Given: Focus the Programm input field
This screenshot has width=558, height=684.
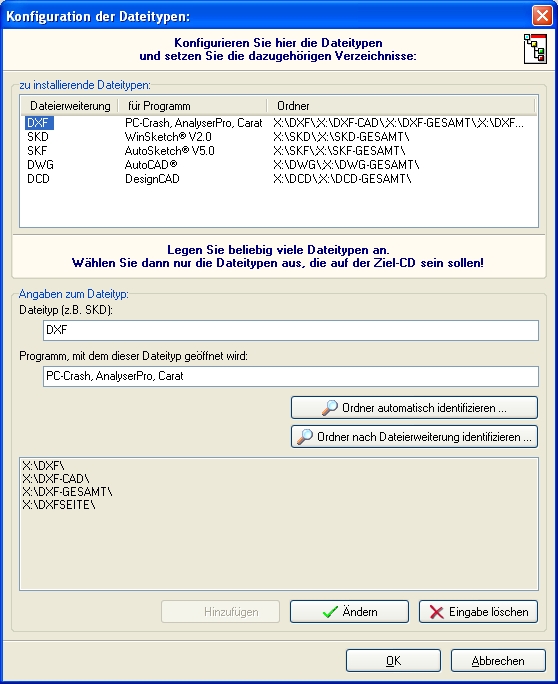Looking at the screenshot, I should click(291, 376).
